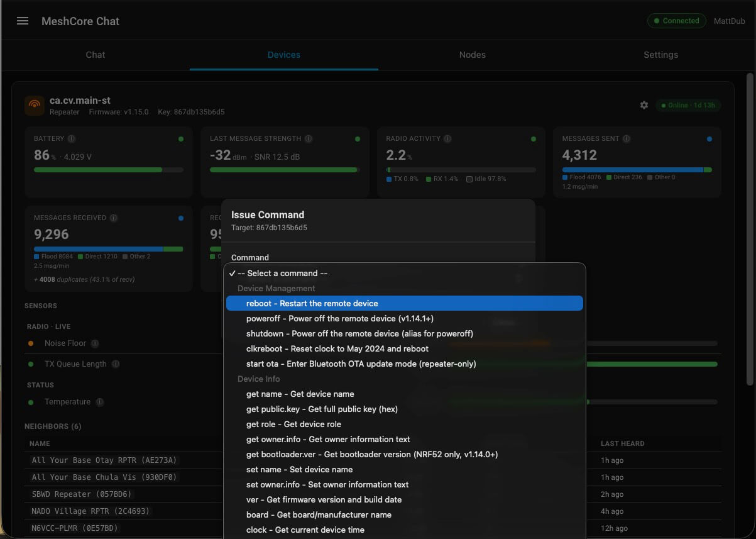Click the Key: 867db135b6d5 text

pos(191,112)
